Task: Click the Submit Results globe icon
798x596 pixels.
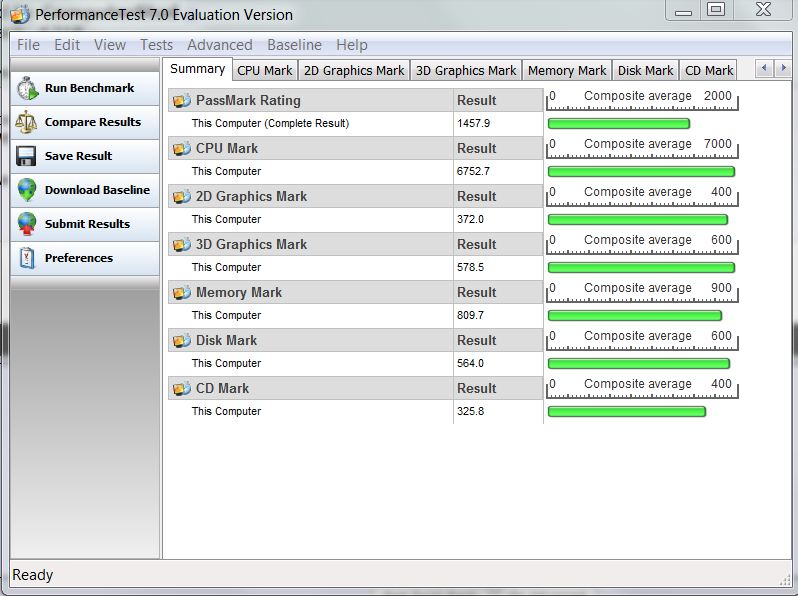Action: click(x=26, y=224)
